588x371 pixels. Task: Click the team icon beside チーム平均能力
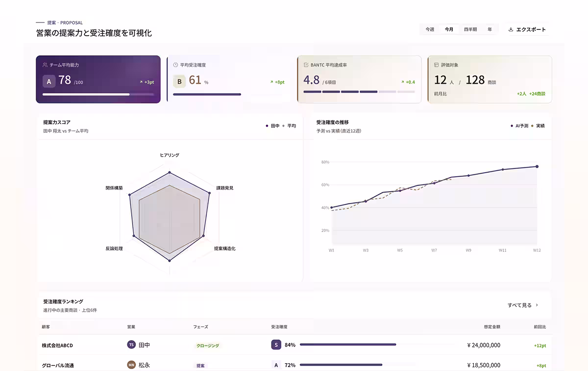45,65
